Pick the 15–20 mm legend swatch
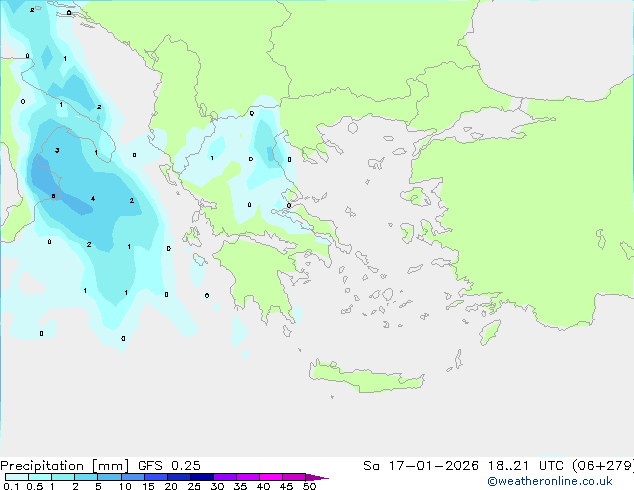 pyautogui.click(x=155, y=477)
